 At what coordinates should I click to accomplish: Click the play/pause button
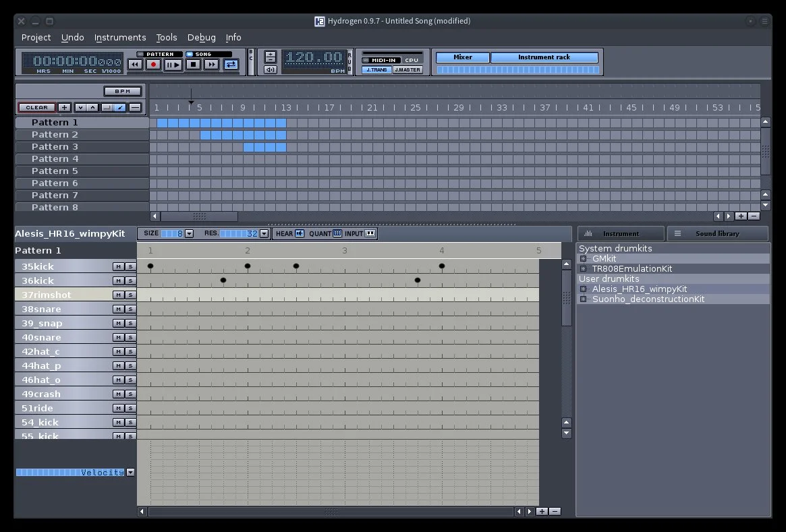(x=173, y=65)
